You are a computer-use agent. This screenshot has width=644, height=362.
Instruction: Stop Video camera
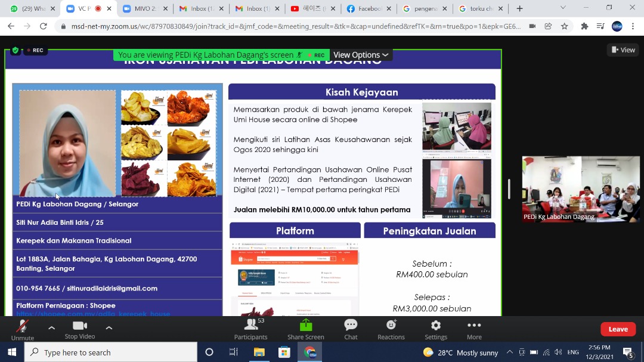[x=79, y=329]
